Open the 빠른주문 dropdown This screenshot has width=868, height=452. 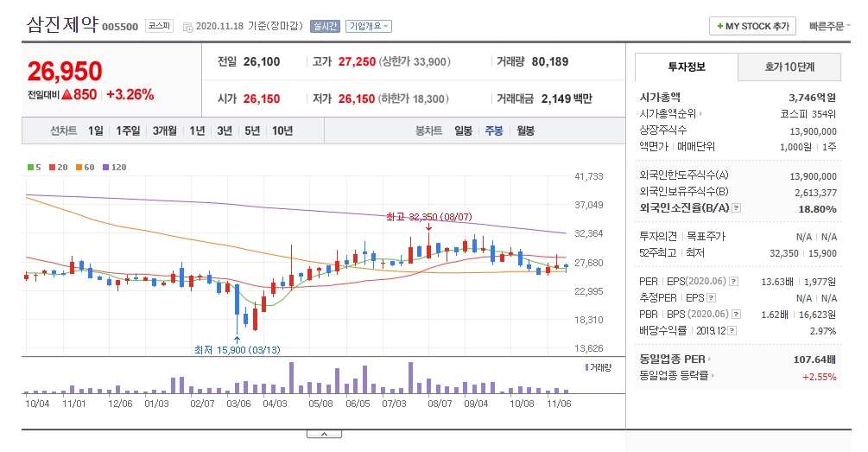coord(829,26)
